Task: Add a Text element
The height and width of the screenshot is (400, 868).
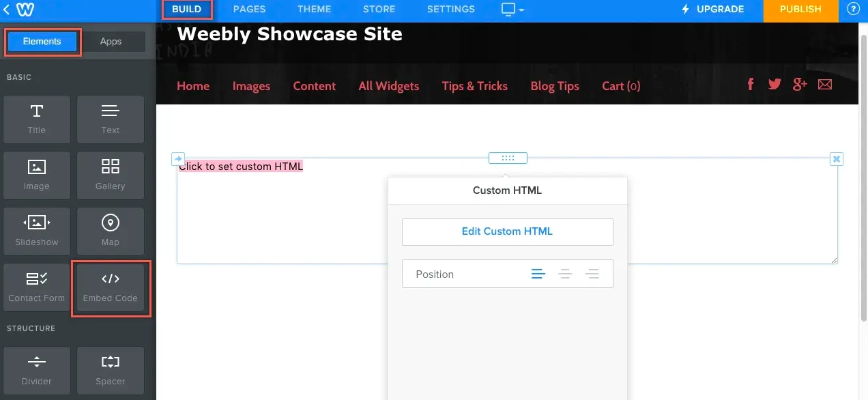Action: (111, 119)
